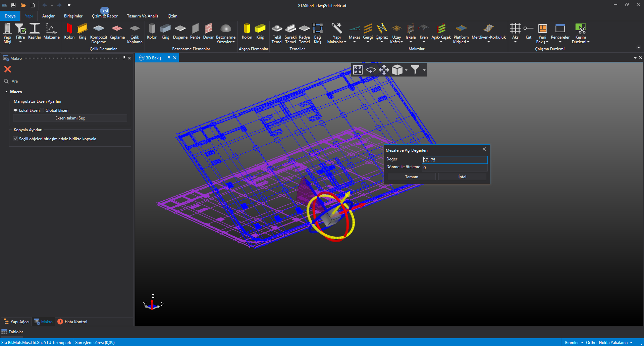The height and width of the screenshot is (346, 644).
Task: Toggle copy selected objects with connections checkbox
Action: [15, 139]
